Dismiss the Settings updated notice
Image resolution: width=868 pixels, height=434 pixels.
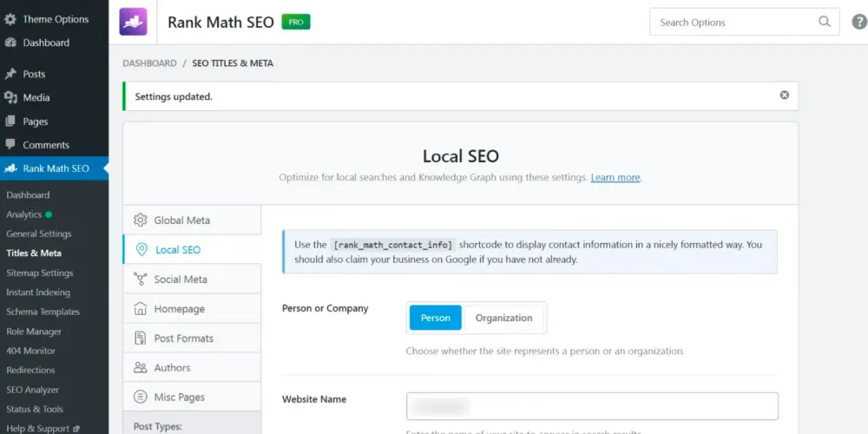[785, 95]
